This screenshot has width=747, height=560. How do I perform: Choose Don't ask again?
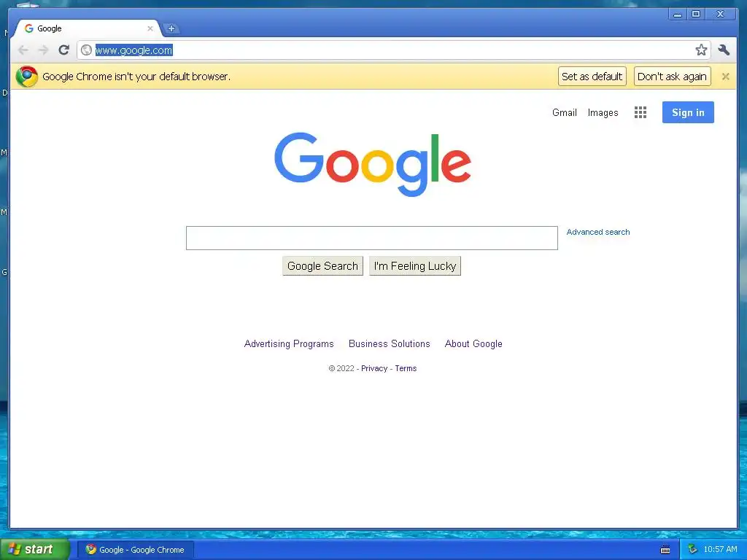[x=672, y=77]
